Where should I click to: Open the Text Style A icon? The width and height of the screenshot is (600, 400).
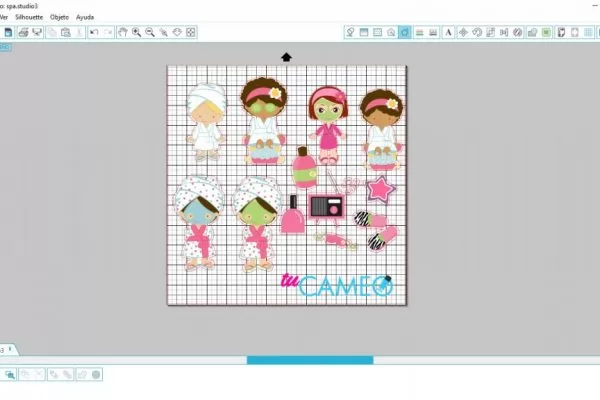[x=448, y=33]
